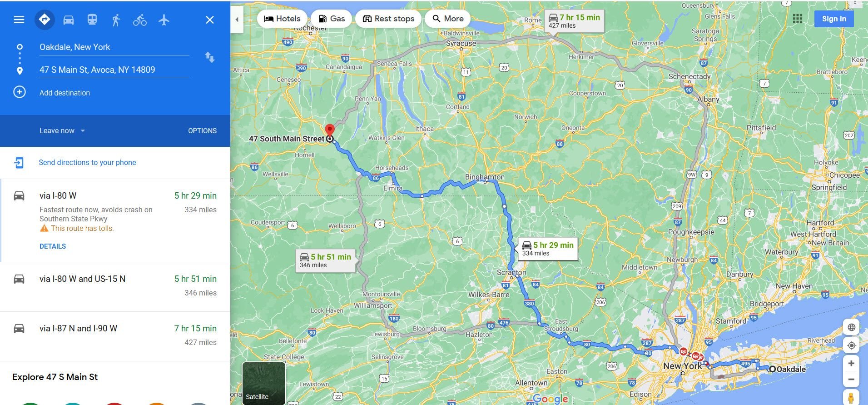Click Send directions to your phone

coord(87,163)
